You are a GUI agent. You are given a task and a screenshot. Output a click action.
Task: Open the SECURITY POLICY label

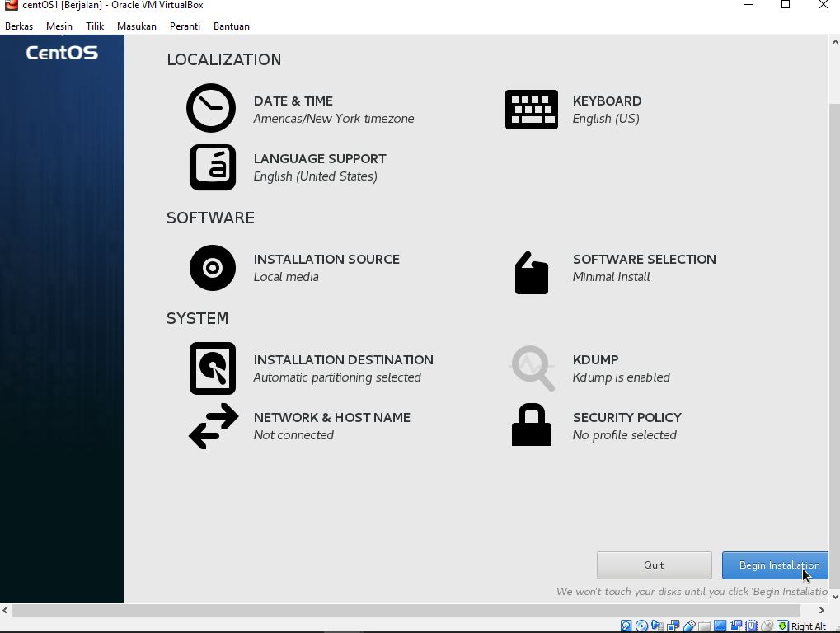click(627, 418)
